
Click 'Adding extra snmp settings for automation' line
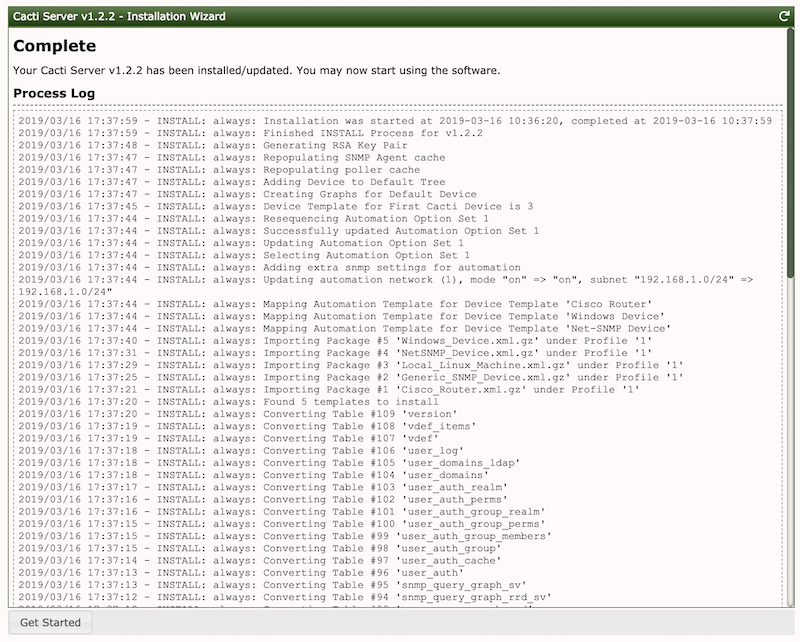pyautogui.click(x=269, y=268)
